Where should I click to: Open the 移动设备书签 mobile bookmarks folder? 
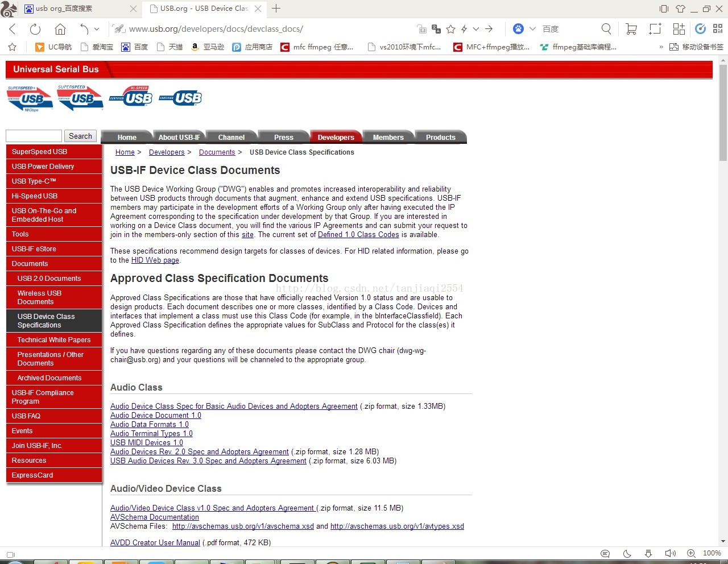(696, 47)
